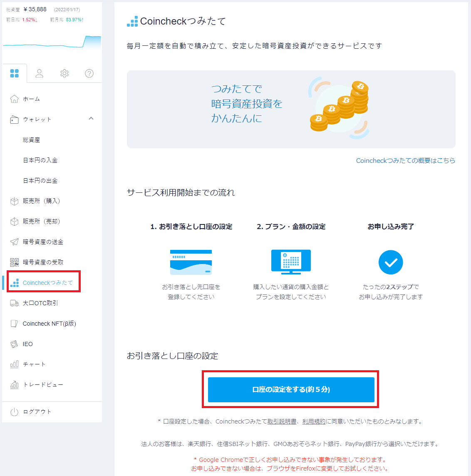Image resolution: width=471 pixels, height=476 pixels.
Task: Click the つみたて banner with bitcoin coins
Action: [291, 109]
